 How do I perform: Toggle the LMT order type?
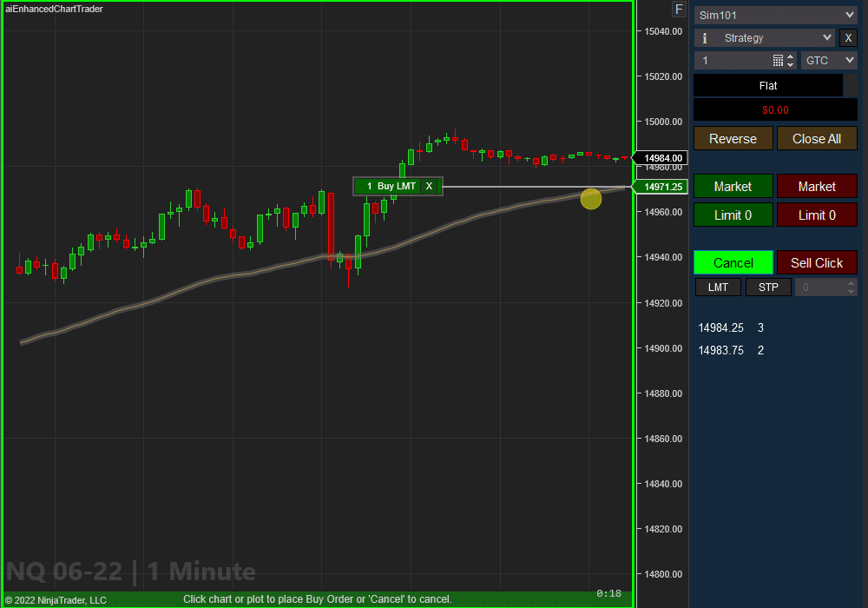coord(718,287)
